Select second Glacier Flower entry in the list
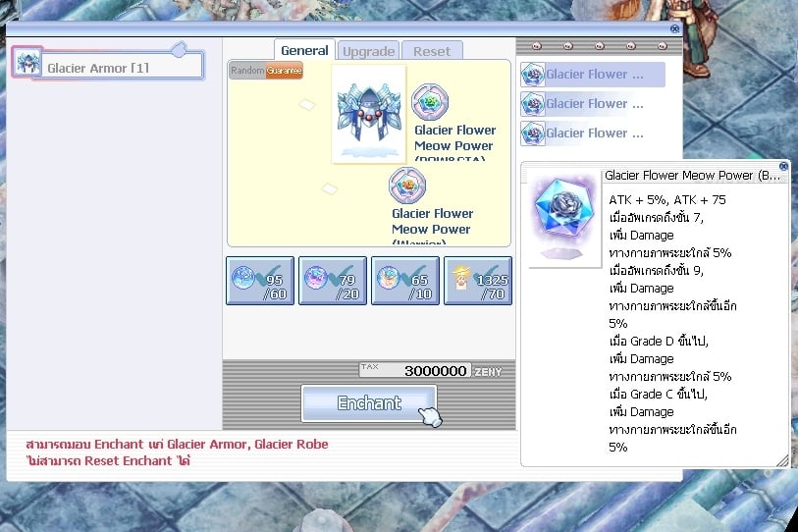 [593, 104]
